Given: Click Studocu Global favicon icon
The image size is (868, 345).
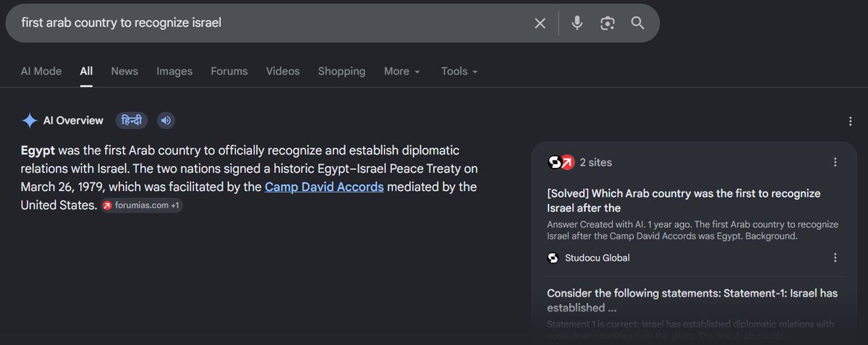Looking at the screenshot, I should [x=553, y=257].
